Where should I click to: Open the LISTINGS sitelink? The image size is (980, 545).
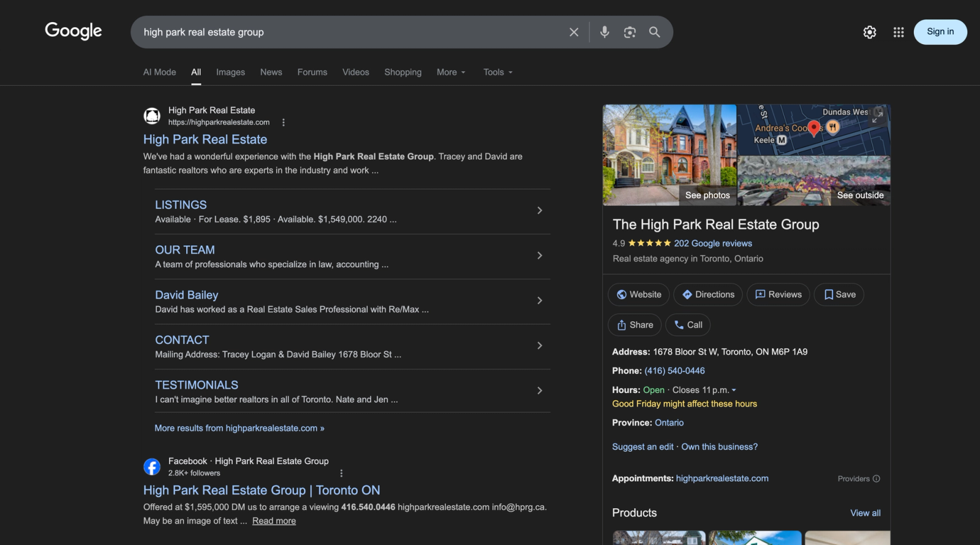pos(181,205)
